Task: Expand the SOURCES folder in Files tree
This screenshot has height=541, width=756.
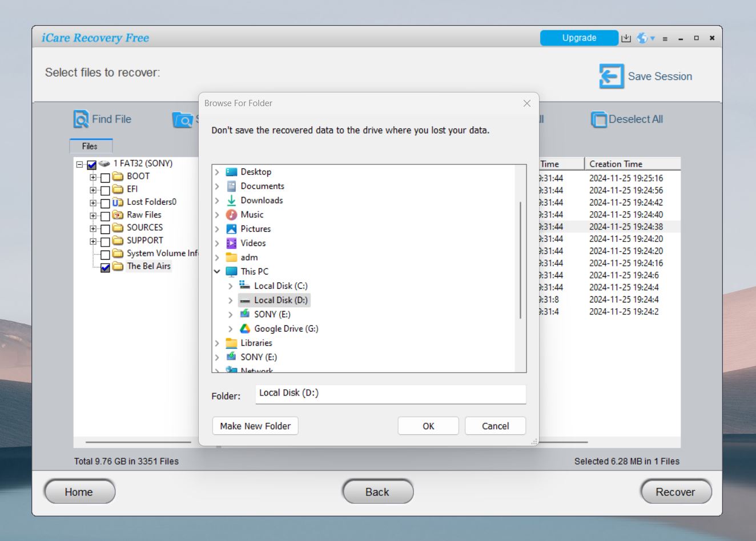Action: tap(93, 228)
